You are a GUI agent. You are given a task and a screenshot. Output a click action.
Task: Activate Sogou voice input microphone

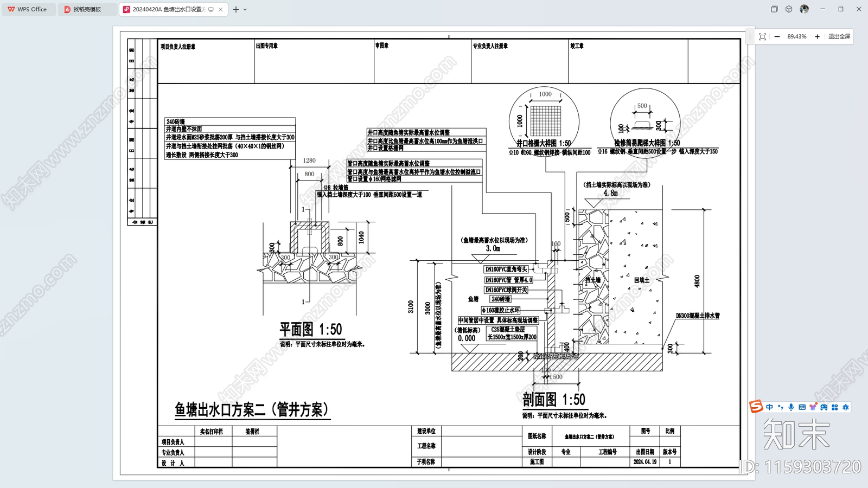click(791, 407)
